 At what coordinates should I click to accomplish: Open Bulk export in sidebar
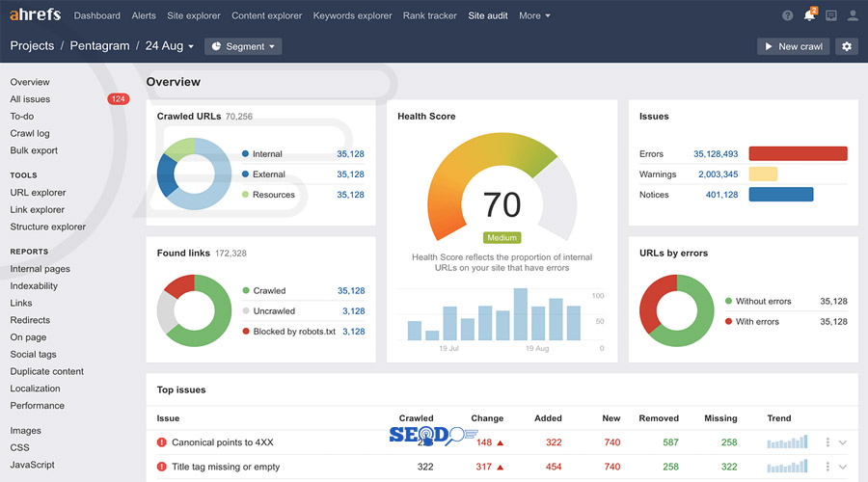click(34, 150)
